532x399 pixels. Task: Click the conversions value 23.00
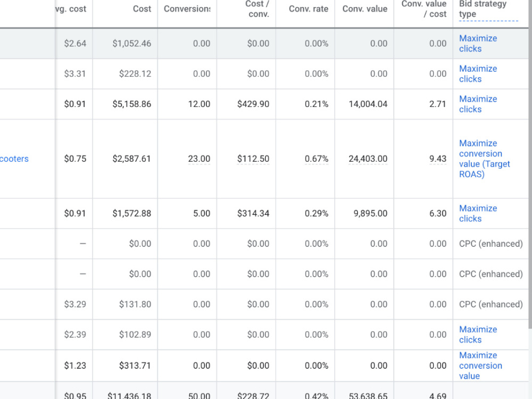point(199,159)
